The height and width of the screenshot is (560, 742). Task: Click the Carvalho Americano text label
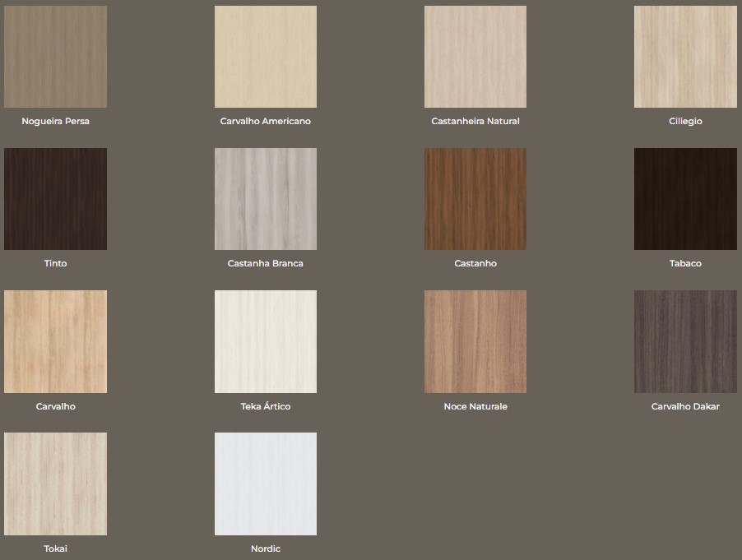pyautogui.click(x=265, y=122)
